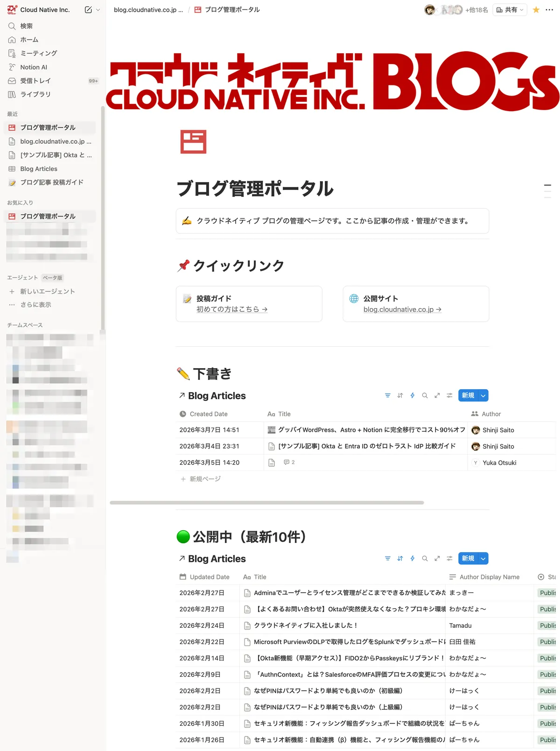Open article なぜPINはパスワードより単純でも良いのか（初級編）
Image resolution: width=560 pixels, height=751 pixels.
tap(328, 691)
